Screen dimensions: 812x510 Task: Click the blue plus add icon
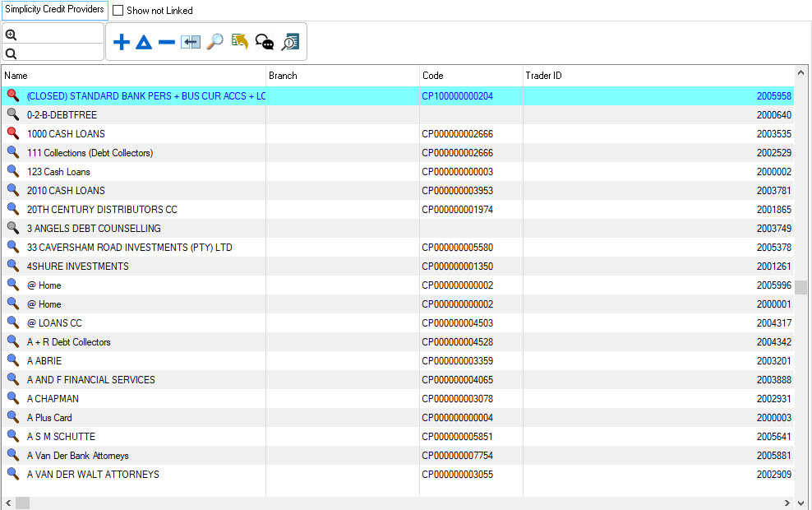click(x=122, y=42)
